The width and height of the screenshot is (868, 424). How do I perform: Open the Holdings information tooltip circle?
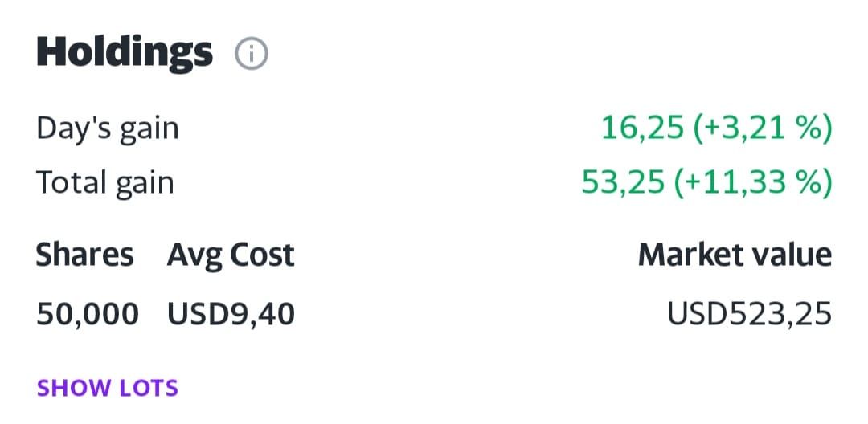pos(251,54)
